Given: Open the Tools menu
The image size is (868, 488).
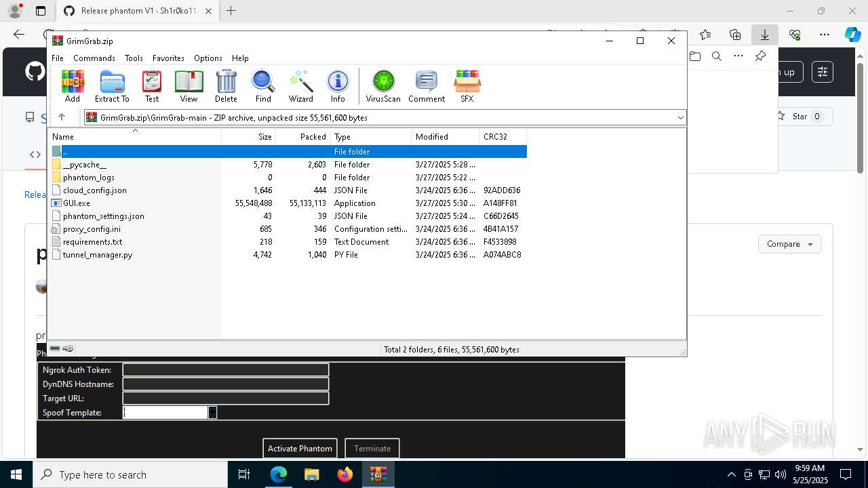Looking at the screenshot, I should click(x=134, y=58).
